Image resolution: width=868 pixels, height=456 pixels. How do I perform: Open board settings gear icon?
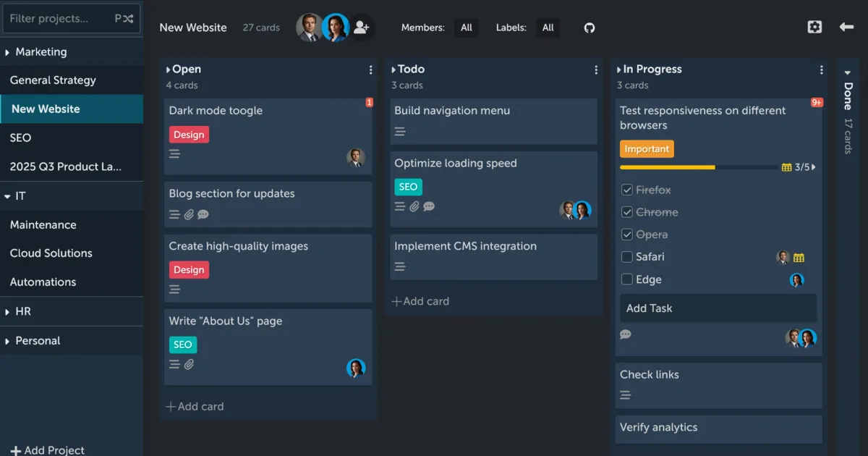point(814,27)
